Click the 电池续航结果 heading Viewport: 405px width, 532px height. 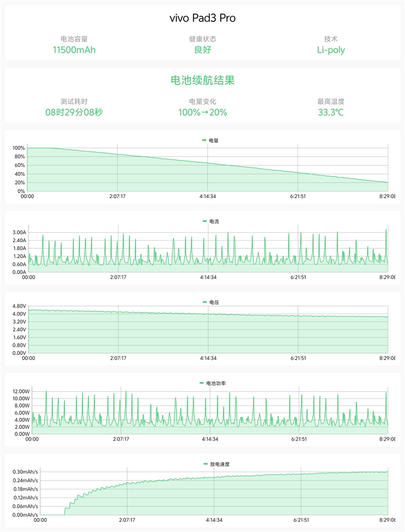[202, 80]
